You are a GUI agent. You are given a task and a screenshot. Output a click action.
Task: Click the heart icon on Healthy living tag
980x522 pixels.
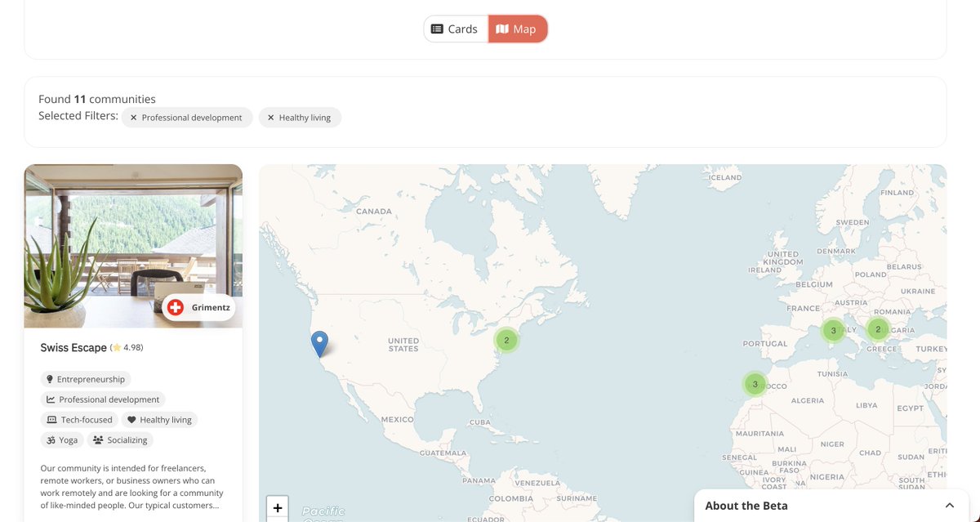(x=131, y=419)
